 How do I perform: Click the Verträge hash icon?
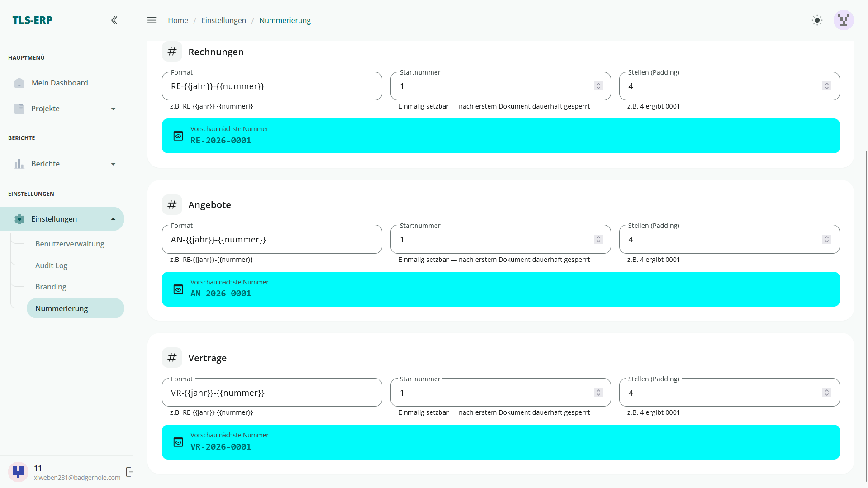(172, 358)
